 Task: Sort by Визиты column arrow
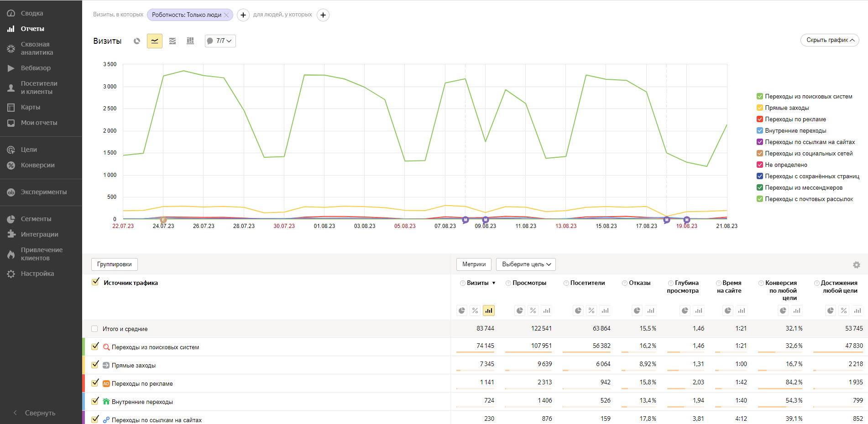click(494, 283)
